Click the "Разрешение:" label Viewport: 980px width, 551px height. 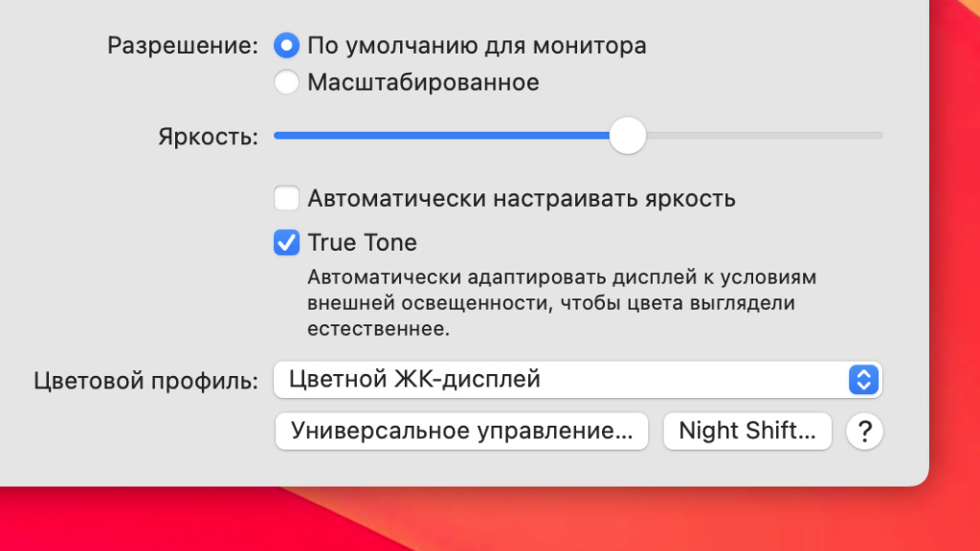(x=183, y=45)
